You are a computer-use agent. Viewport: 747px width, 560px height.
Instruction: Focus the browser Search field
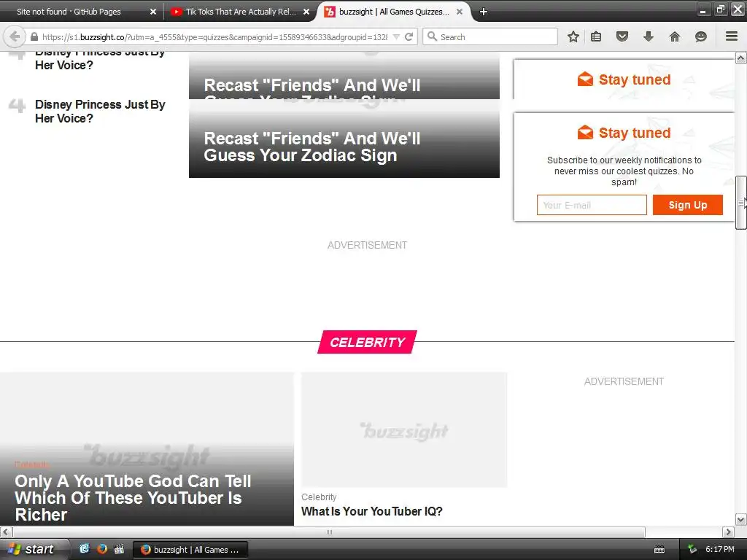pyautogui.click(x=490, y=36)
